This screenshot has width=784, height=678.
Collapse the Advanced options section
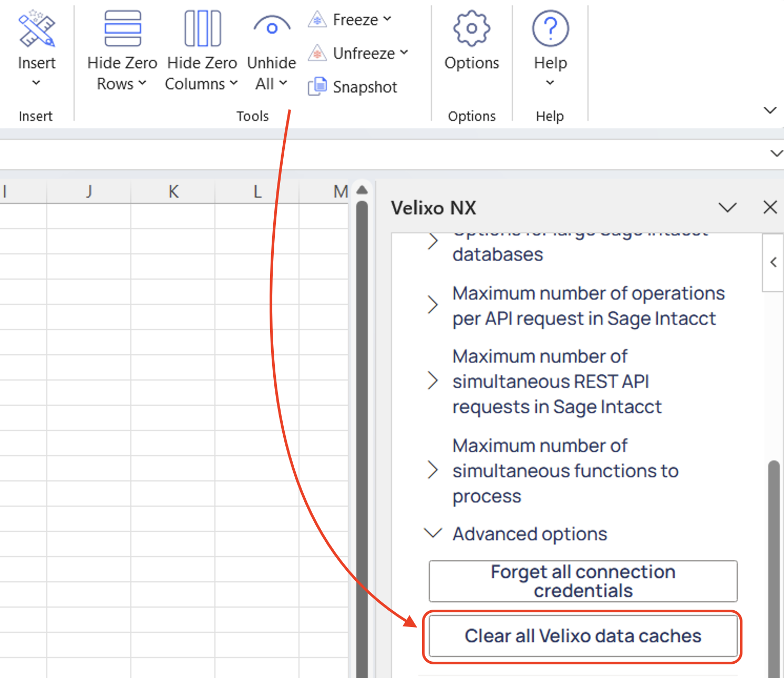click(x=433, y=533)
